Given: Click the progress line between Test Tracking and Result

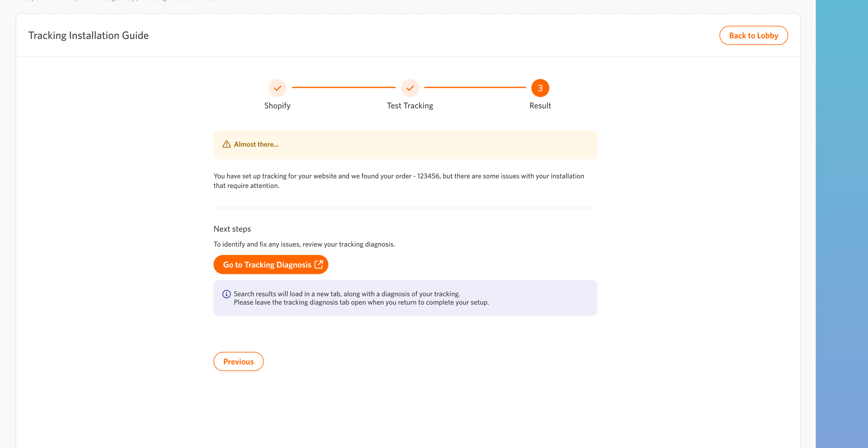Looking at the screenshot, I should click(475, 87).
